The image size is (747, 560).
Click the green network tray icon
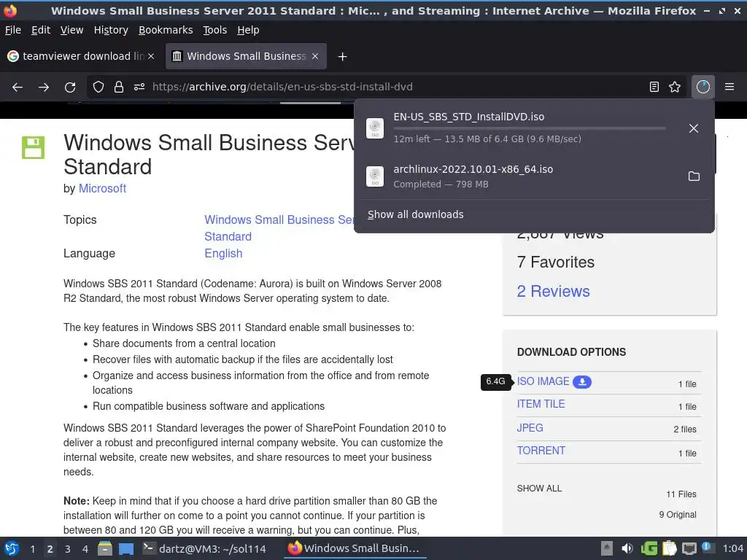coord(649,548)
